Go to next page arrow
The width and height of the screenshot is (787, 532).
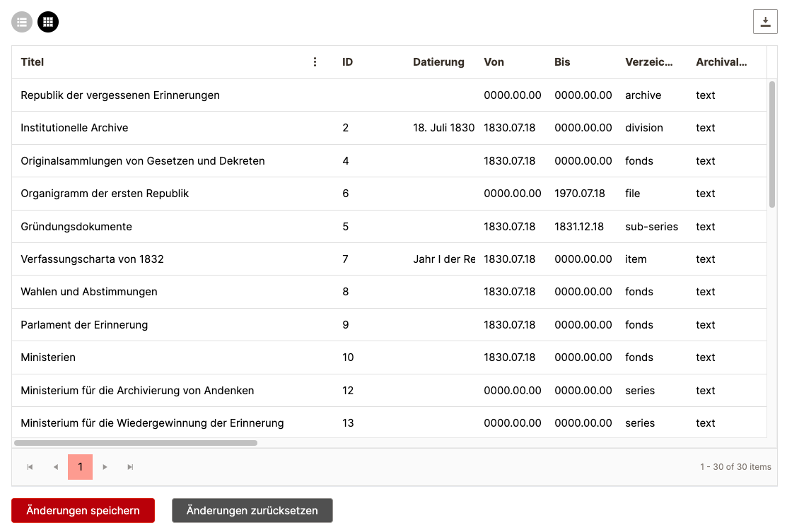(x=105, y=467)
